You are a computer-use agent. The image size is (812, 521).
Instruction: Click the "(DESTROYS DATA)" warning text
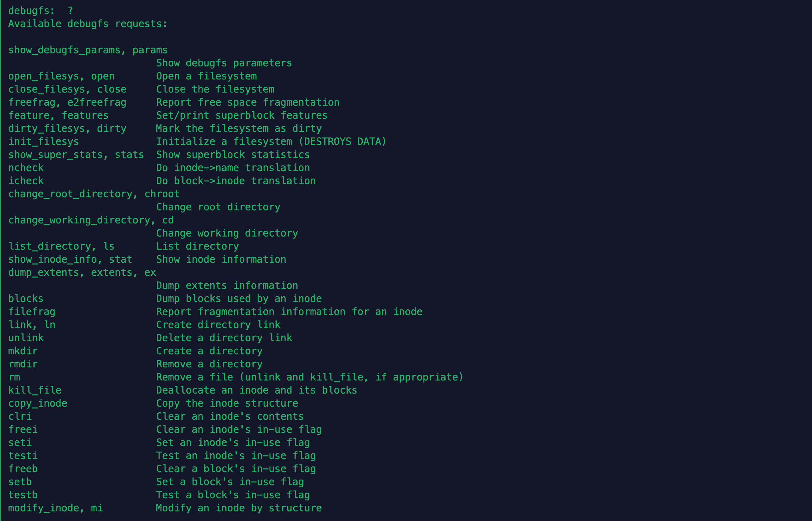(x=342, y=141)
